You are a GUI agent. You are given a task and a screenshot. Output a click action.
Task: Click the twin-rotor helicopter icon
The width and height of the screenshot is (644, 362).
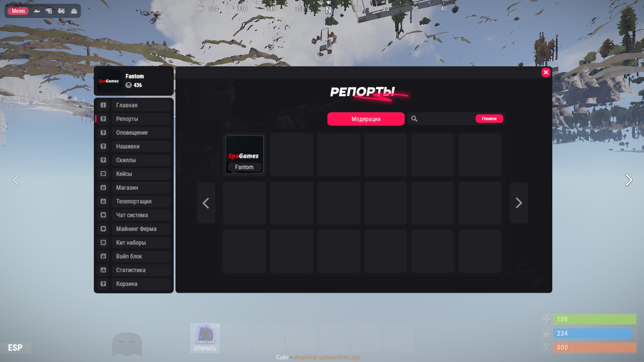(x=61, y=11)
